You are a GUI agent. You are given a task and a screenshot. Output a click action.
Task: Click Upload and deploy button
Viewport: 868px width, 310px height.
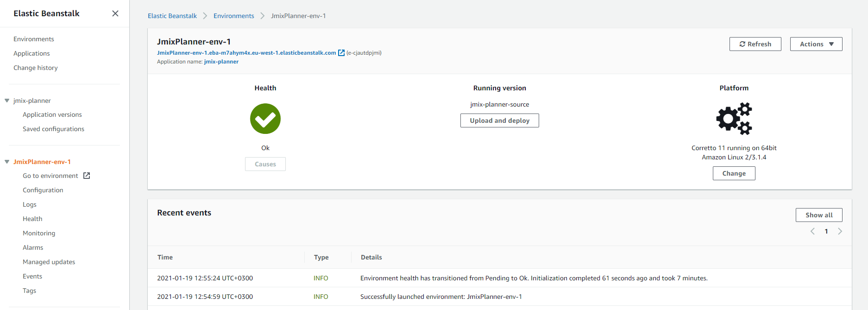[499, 120]
